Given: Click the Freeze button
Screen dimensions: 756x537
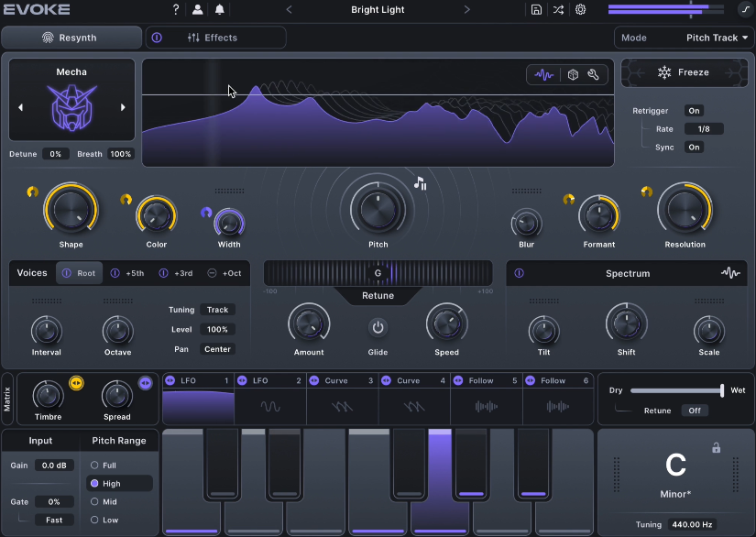Looking at the screenshot, I should (685, 72).
